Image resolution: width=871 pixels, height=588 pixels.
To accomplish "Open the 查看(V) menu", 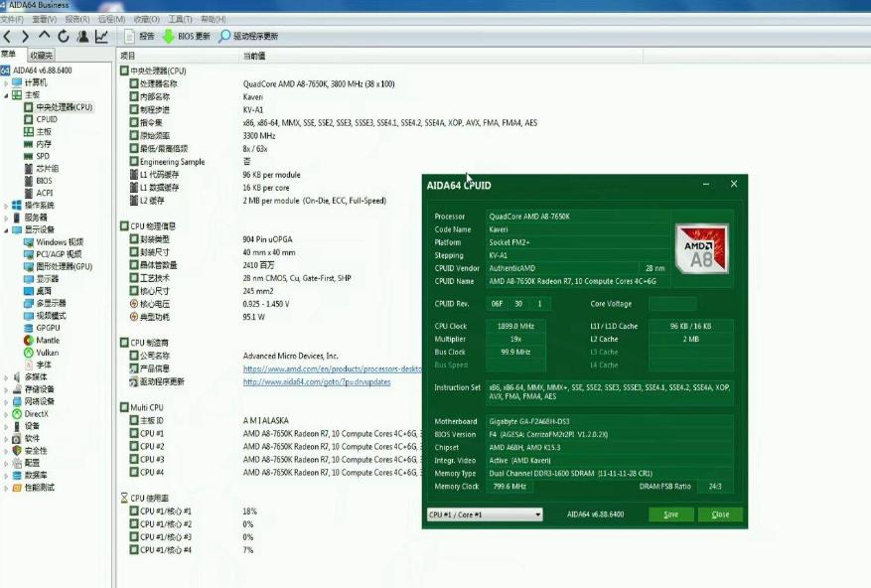I will [x=45, y=20].
